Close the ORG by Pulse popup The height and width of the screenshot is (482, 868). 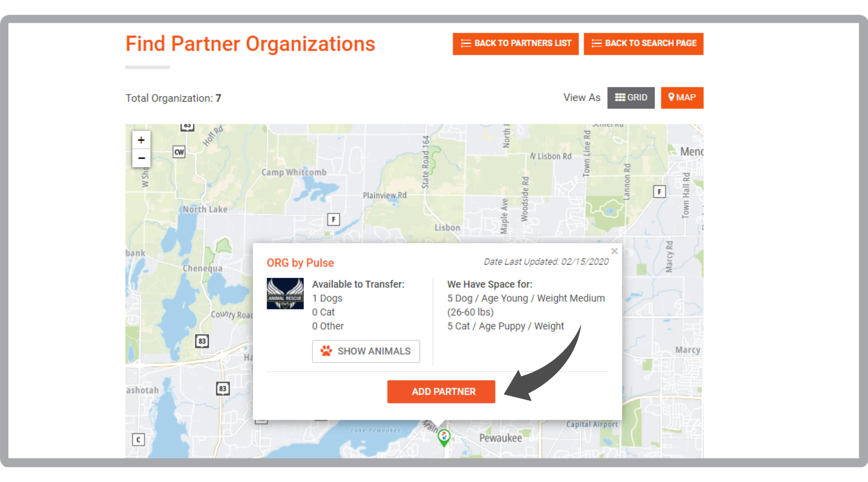coord(614,251)
